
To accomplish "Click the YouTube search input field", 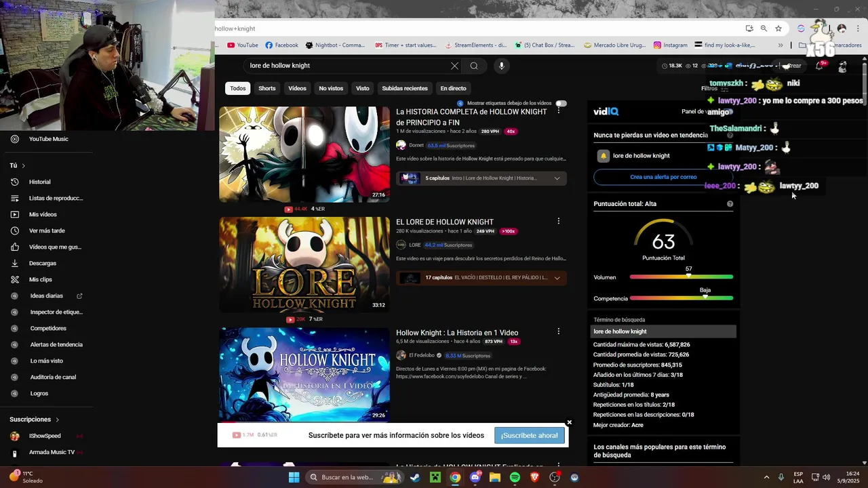I will click(346, 66).
